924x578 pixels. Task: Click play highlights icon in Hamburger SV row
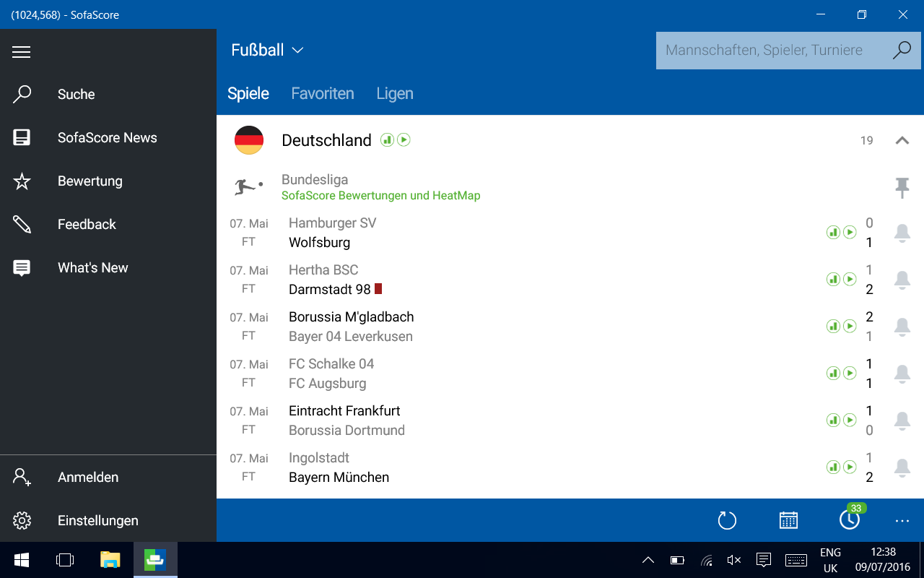pos(850,232)
